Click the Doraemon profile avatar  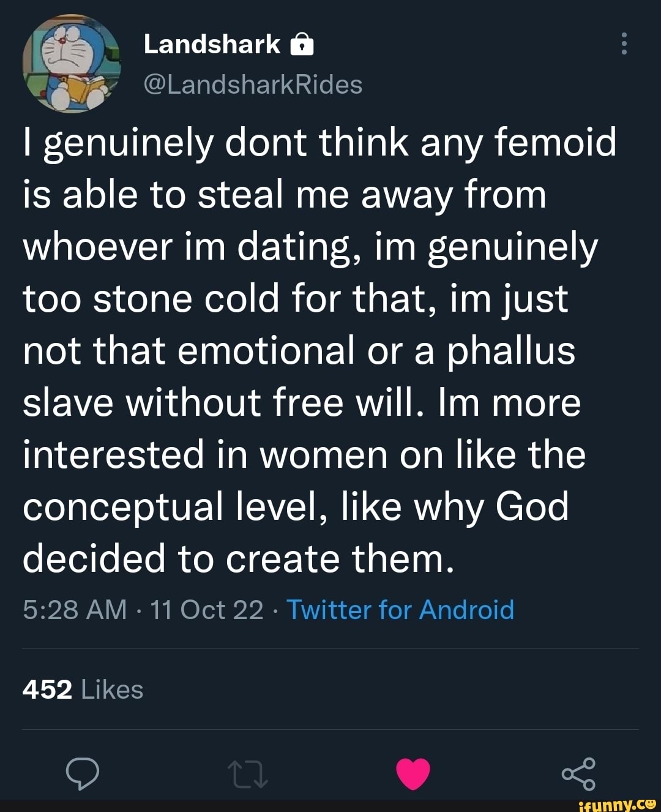point(72,64)
